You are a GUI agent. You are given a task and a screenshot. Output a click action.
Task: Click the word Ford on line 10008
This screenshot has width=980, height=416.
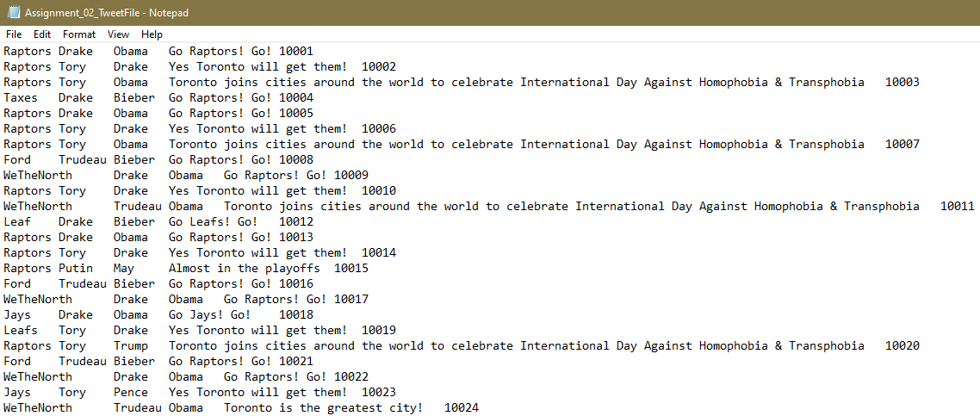point(17,160)
